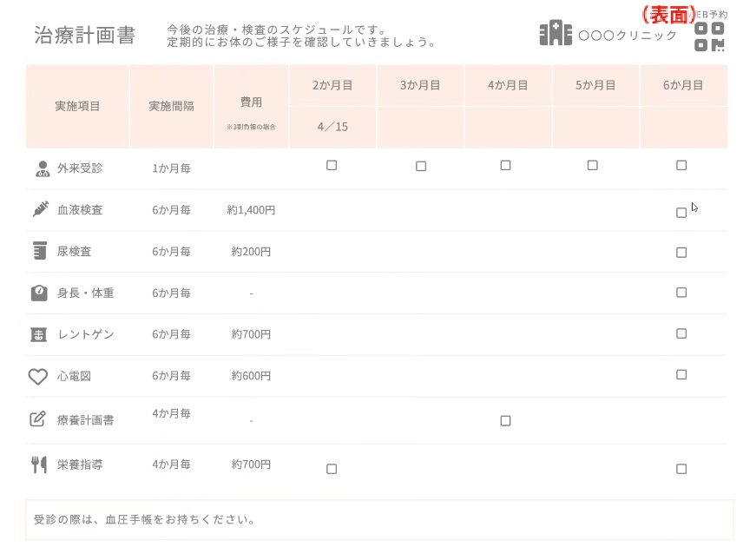Click the 血圧手帳 note field at bottom
743x560 pixels.
[x=379, y=520]
